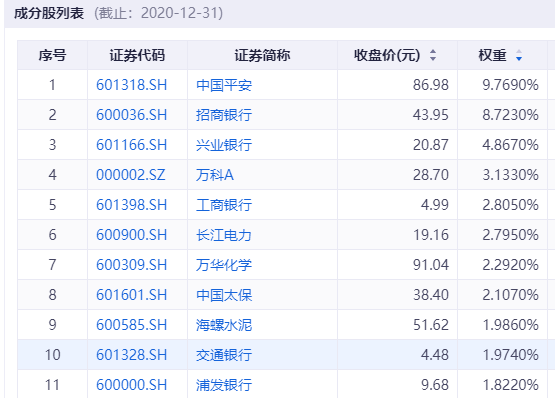Open stock code 601601.SH link
The height and width of the screenshot is (398, 555).
point(131,295)
